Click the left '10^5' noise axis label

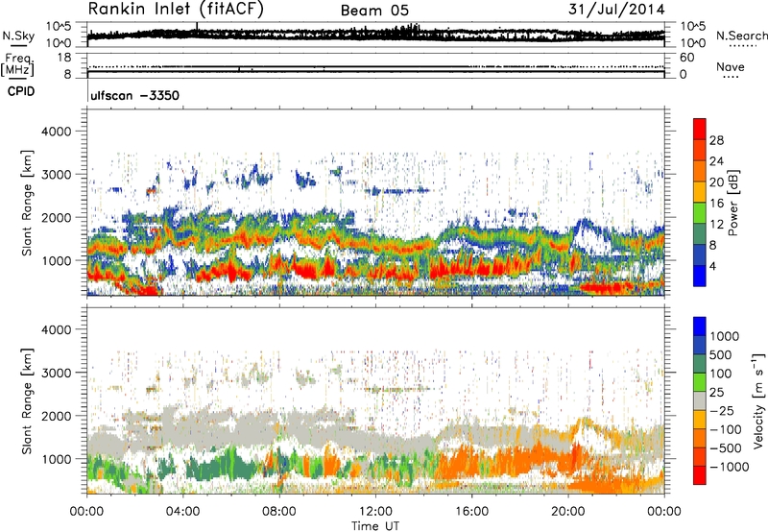(59, 26)
